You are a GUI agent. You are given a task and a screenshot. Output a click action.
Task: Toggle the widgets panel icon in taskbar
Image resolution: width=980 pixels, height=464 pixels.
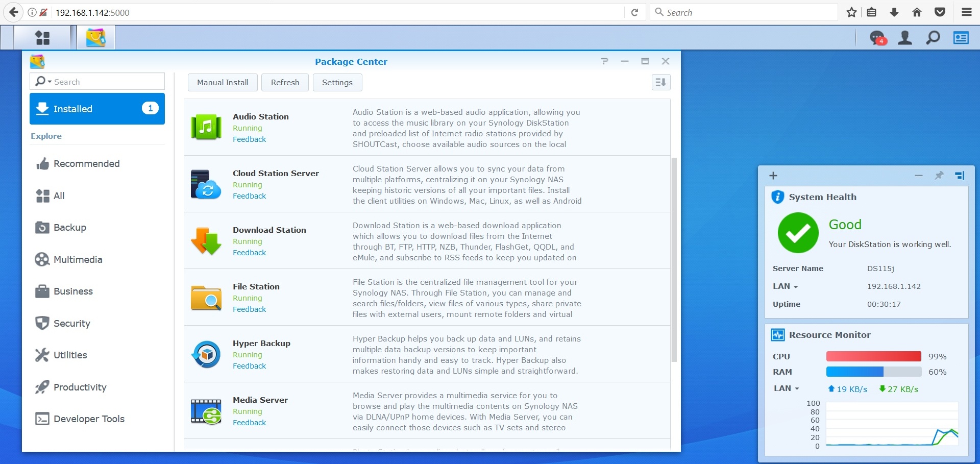(961, 38)
